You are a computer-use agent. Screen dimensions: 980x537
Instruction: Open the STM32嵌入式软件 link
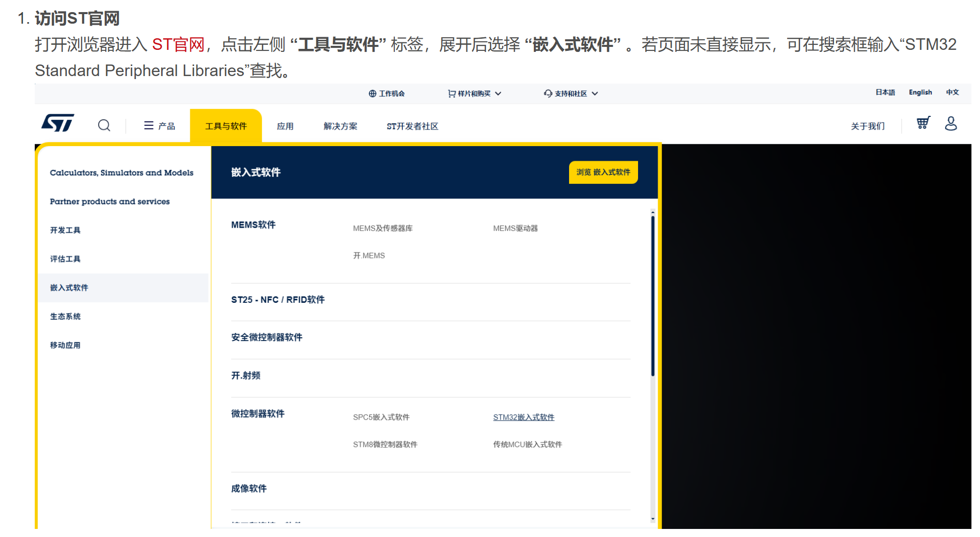[524, 417]
